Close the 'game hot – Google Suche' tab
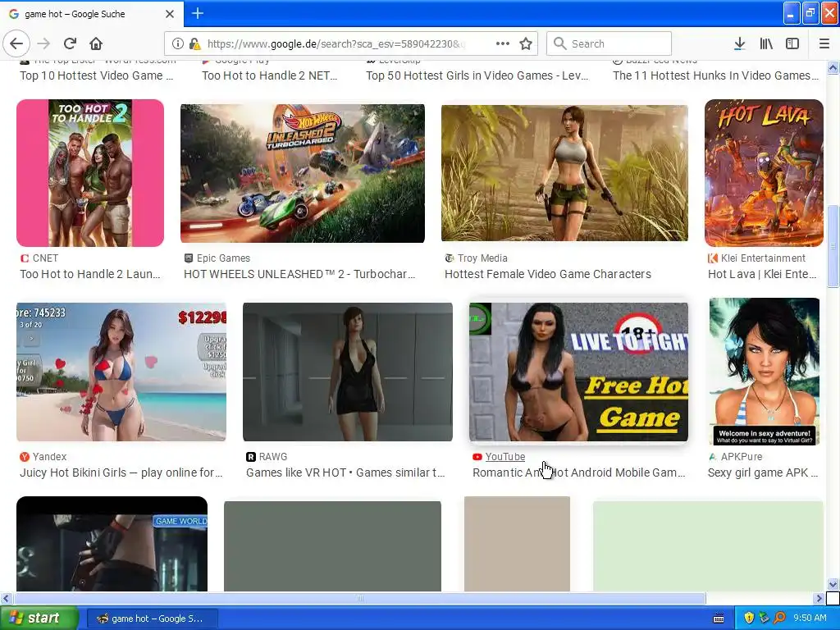 (x=169, y=14)
